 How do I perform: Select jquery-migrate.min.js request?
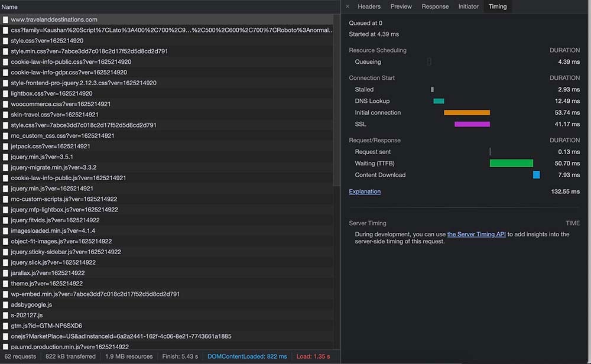(x=167, y=167)
